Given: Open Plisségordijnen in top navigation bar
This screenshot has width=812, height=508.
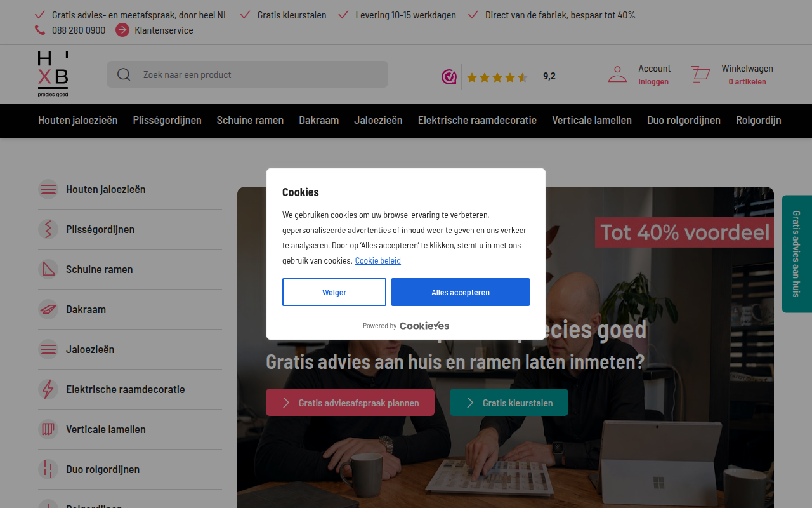Looking at the screenshot, I should pos(167,120).
